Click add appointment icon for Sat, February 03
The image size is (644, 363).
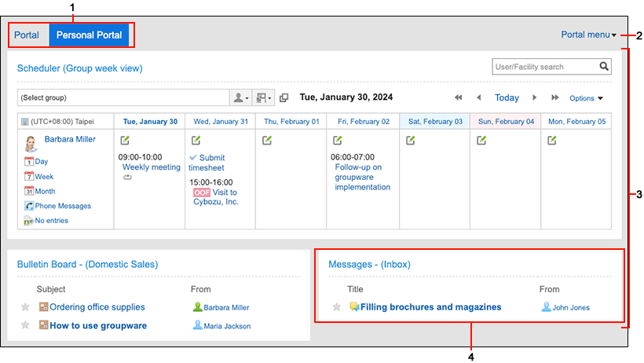click(x=410, y=141)
